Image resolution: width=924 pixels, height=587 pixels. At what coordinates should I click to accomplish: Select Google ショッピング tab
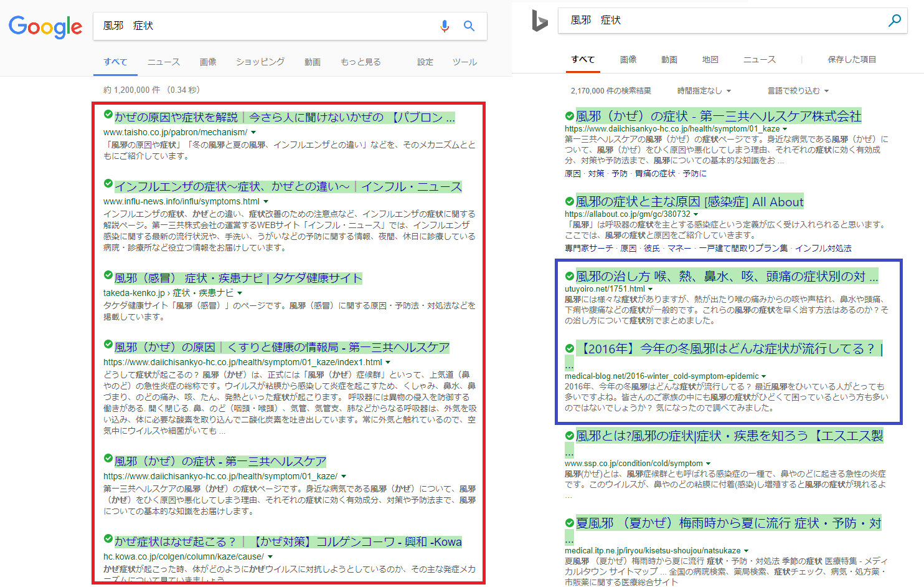pos(260,62)
